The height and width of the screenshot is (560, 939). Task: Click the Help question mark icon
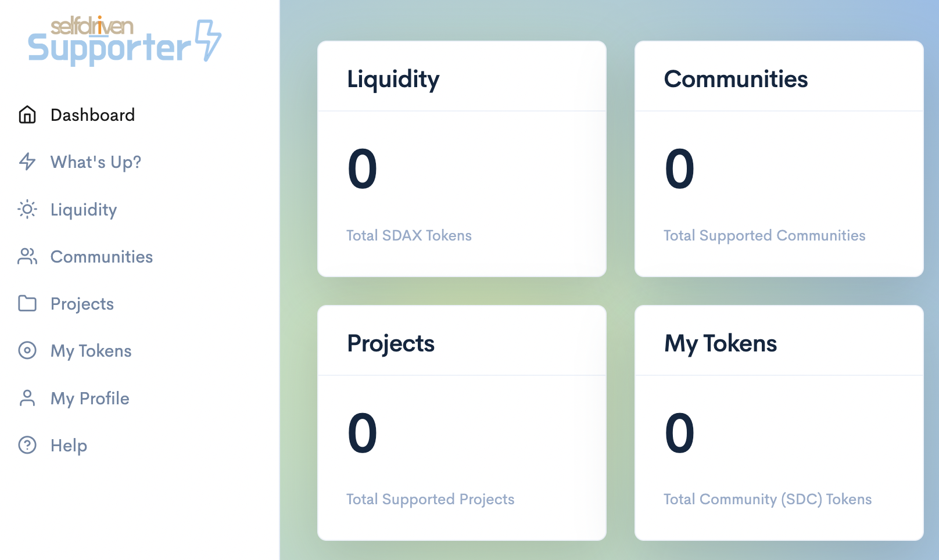[x=27, y=445]
